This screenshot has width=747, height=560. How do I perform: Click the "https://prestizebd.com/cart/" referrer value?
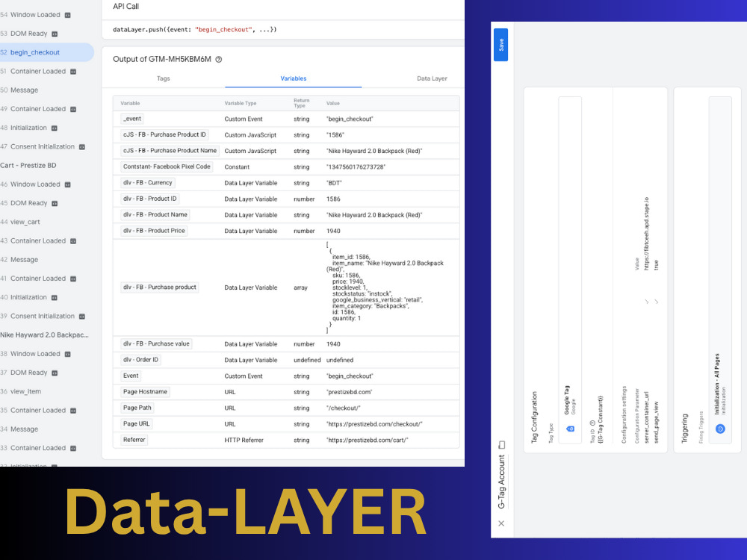(x=368, y=441)
